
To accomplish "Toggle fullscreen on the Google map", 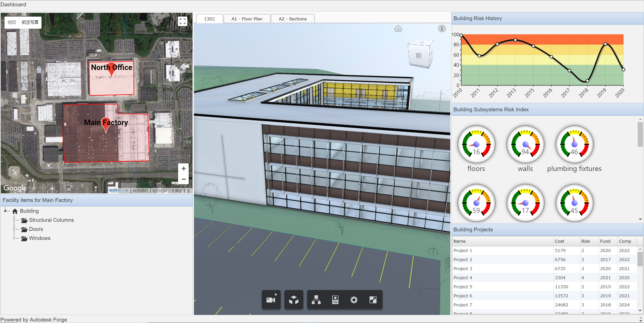I will pos(183,21).
